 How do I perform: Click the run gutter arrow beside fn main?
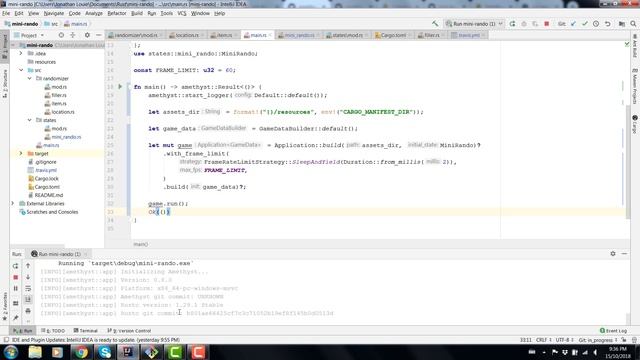pos(120,87)
